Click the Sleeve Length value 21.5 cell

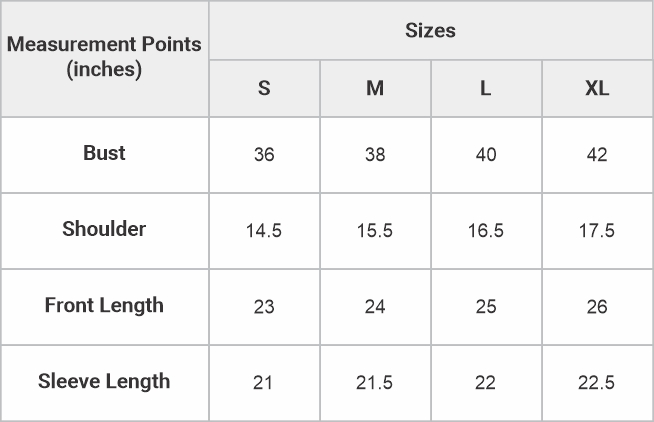click(375, 383)
